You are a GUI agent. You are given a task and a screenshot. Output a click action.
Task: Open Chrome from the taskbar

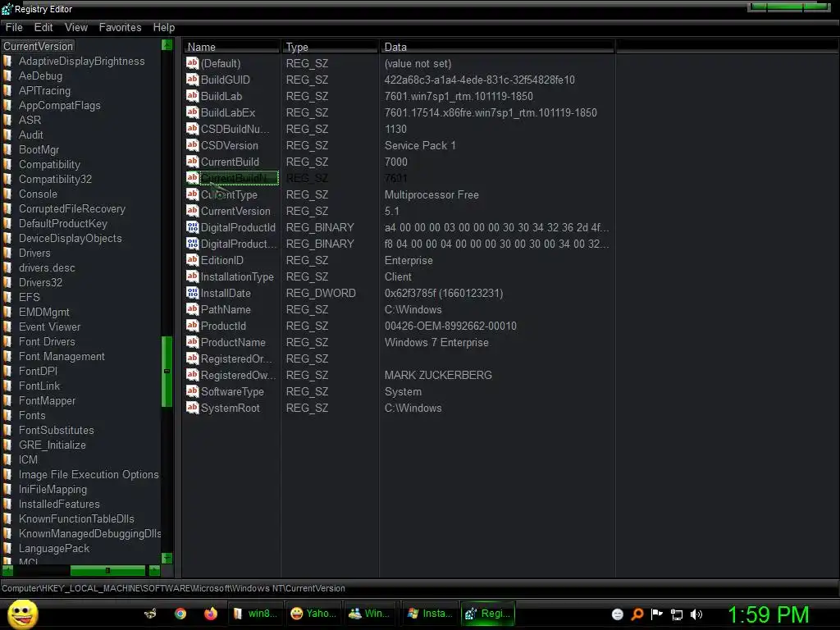point(180,614)
